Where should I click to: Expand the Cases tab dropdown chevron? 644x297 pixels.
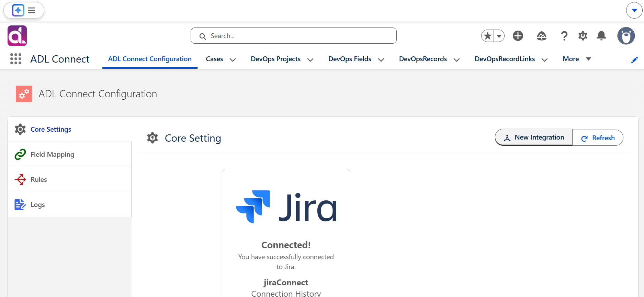(x=233, y=59)
